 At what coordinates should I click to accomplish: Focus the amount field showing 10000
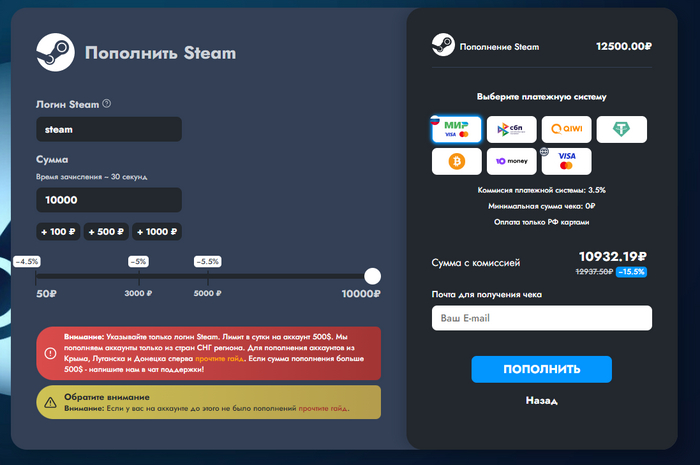pos(109,200)
